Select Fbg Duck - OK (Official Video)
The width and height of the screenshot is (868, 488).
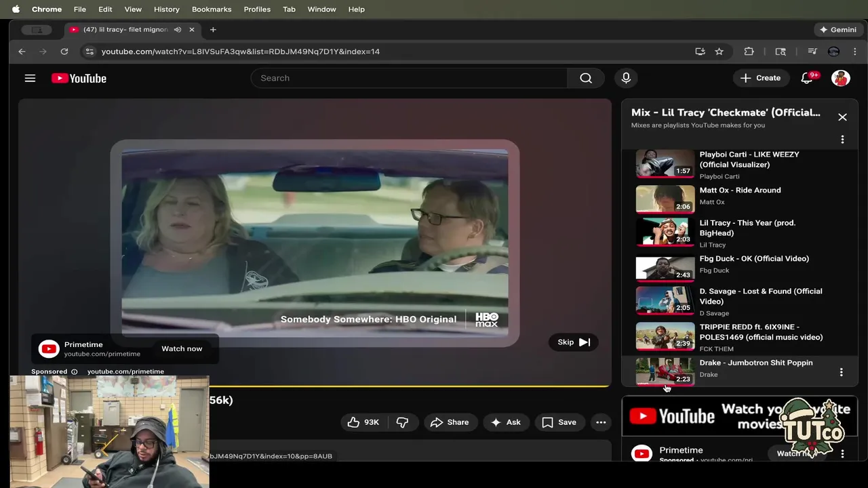[x=754, y=259]
